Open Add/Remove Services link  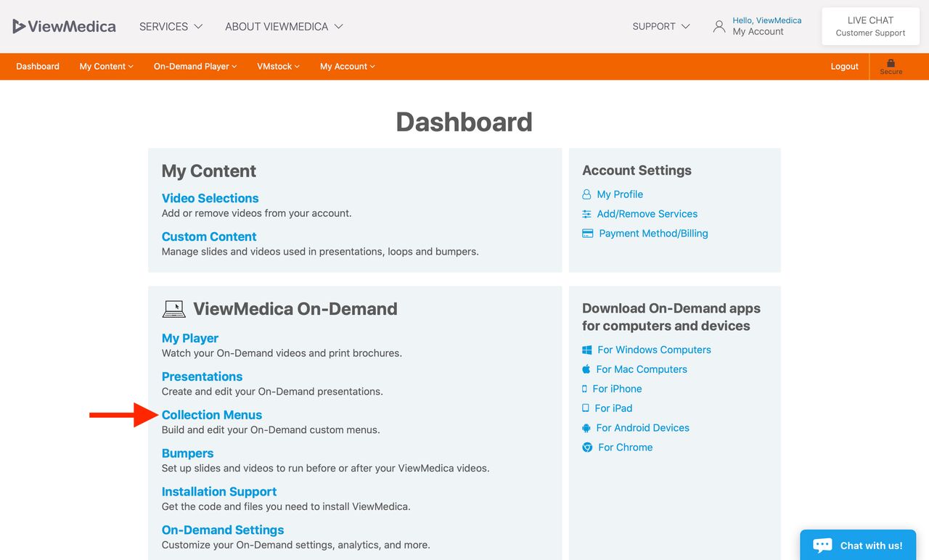647,214
